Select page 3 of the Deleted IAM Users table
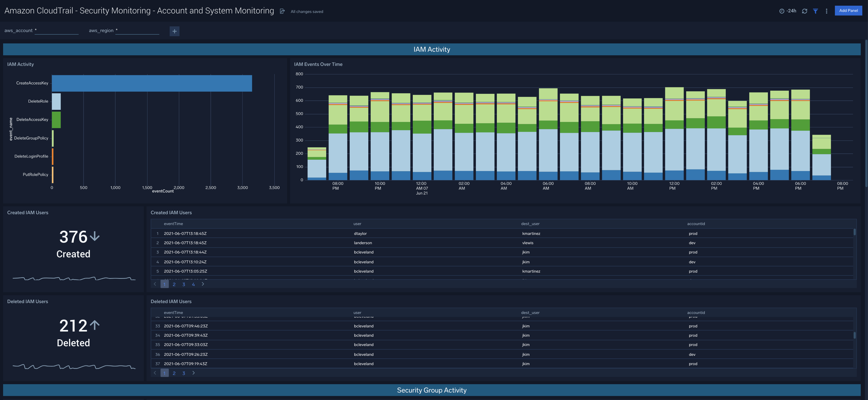Viewport: 868px width, 400px height. pyautogui.click(x=184, y=373)
